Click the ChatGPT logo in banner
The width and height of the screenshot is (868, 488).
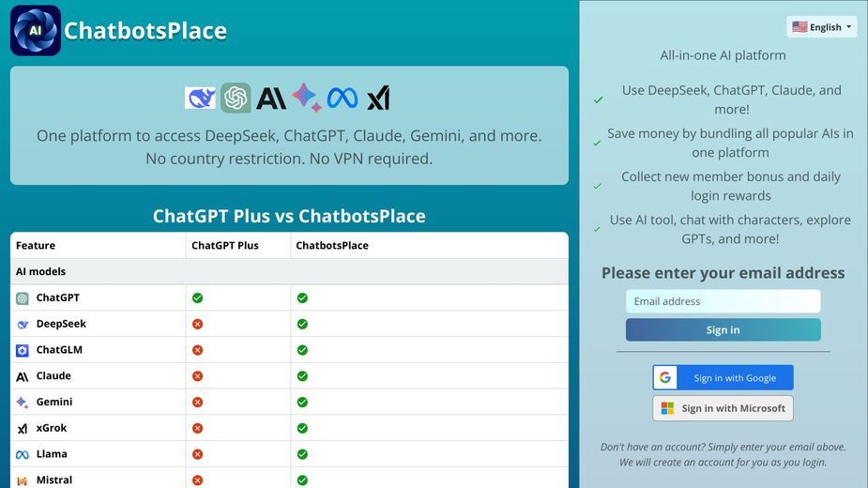pyautogui.click(x=236, y=98)
